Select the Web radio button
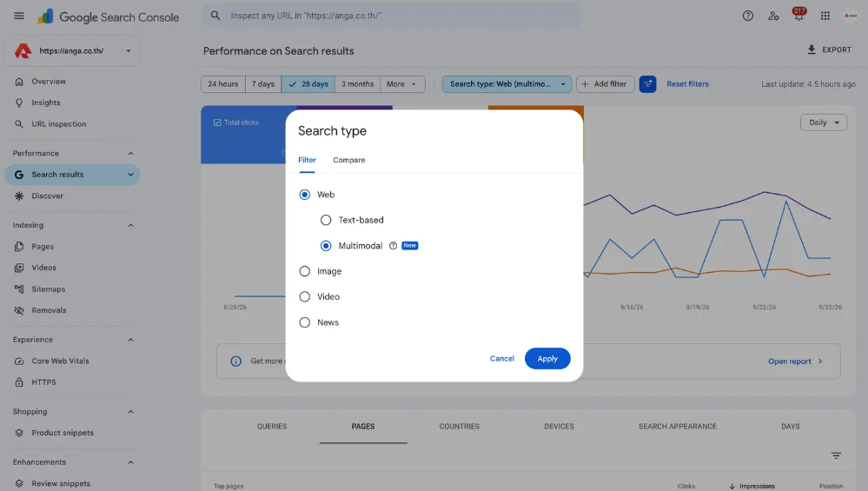 [304, 195]
